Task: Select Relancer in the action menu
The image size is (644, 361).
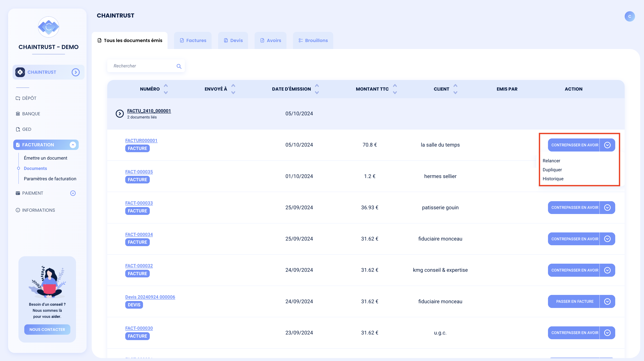Action: point(551,161)
